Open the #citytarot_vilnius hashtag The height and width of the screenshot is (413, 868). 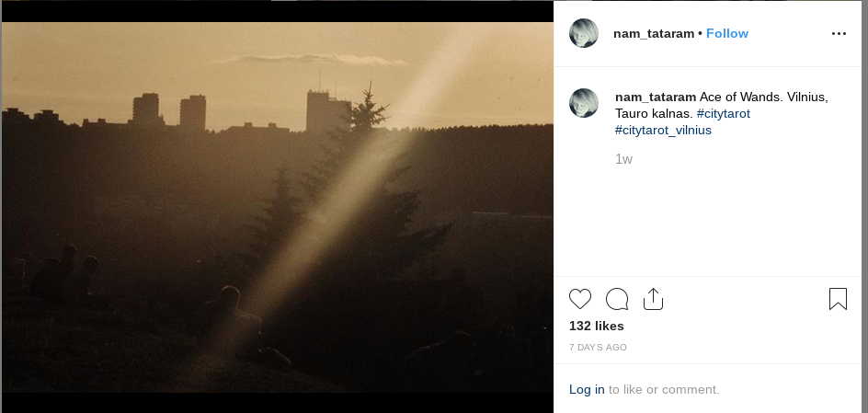[663, 130]
